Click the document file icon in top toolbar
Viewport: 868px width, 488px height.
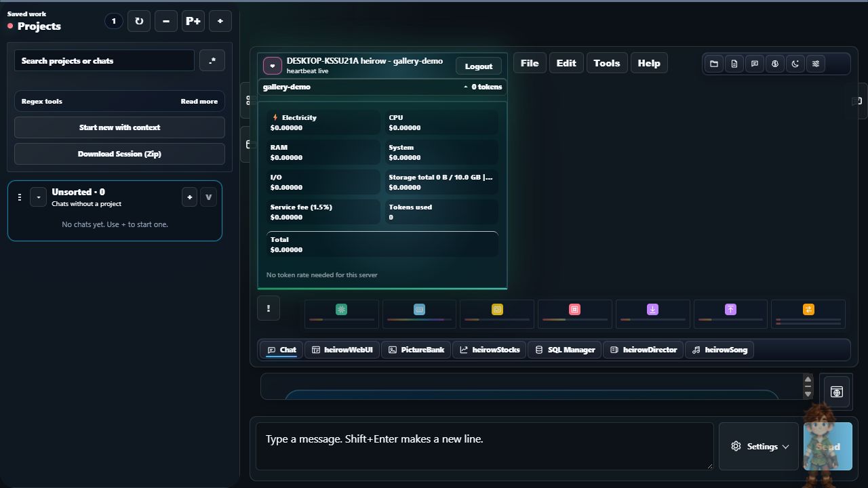coord(734,64)
